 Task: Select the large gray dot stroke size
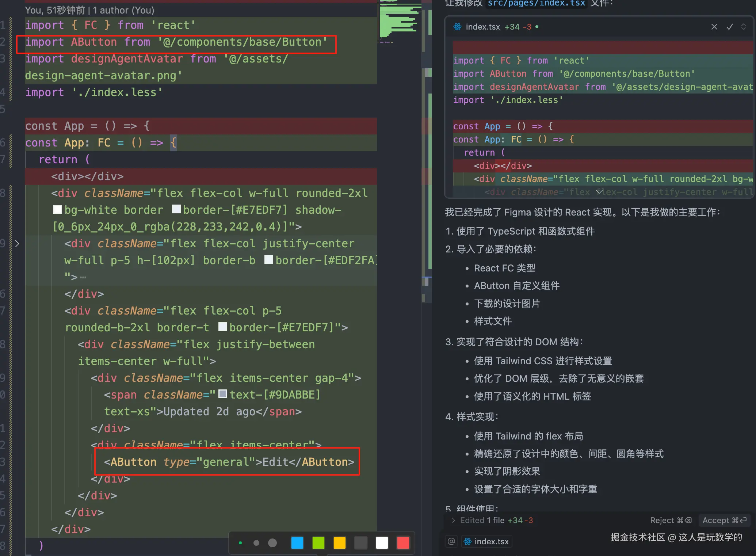pyautogui.click(x=272, y=543)
